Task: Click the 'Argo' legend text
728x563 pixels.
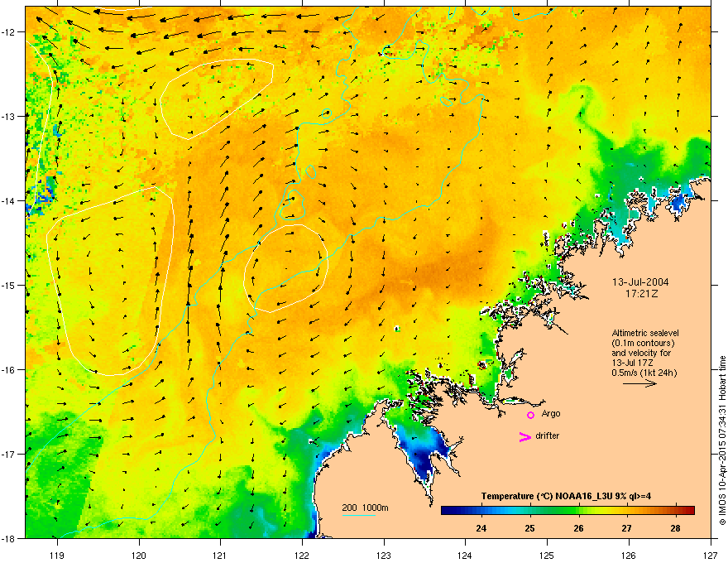Action: (x=551, y=413)
